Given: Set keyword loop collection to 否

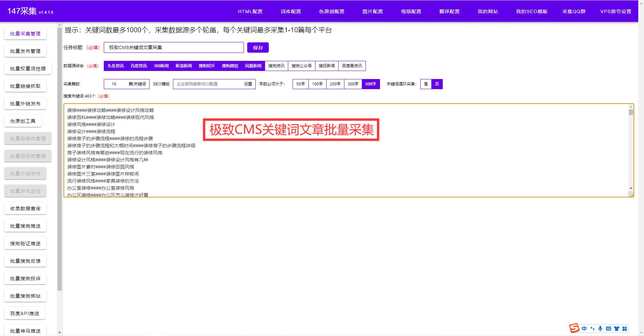Looking at the screenshot, I should 437,84.
